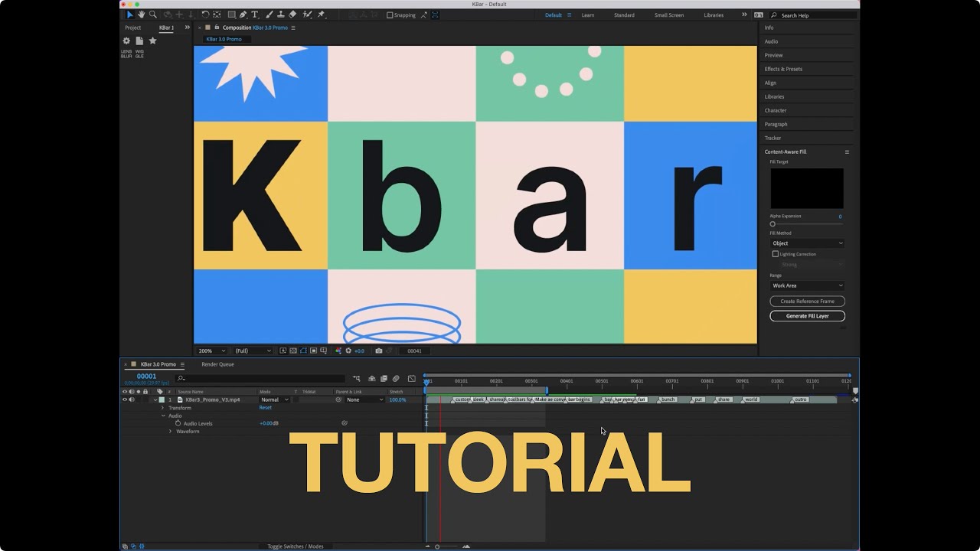Viewport: 980px width, 551px height.
Task: Pick the Clone Stamp tool
Action: [x=282, y=15]
